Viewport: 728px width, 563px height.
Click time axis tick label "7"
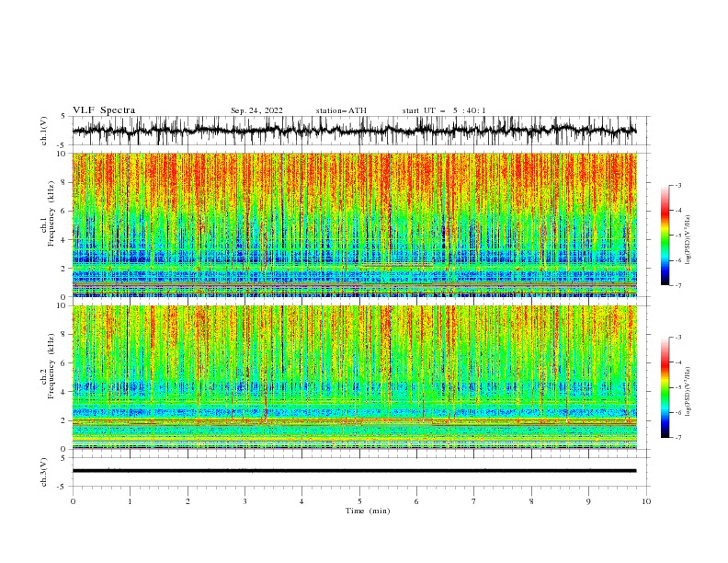(474, 501)
